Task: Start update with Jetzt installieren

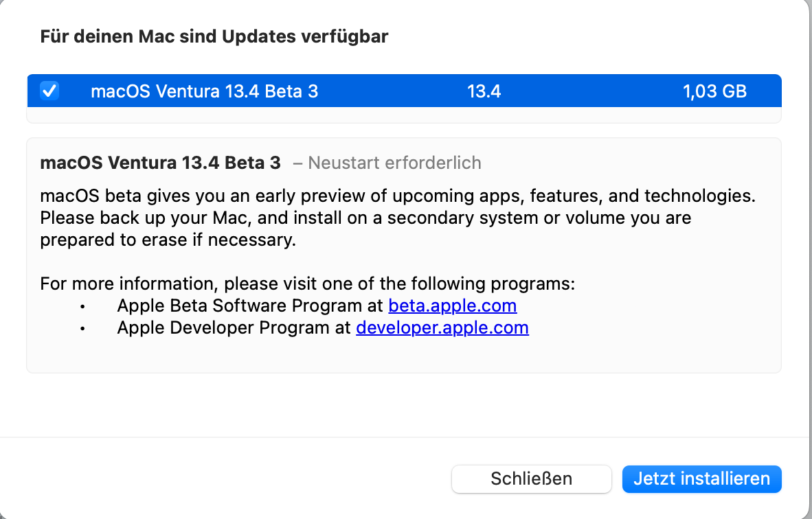Action: pos(701,478)
